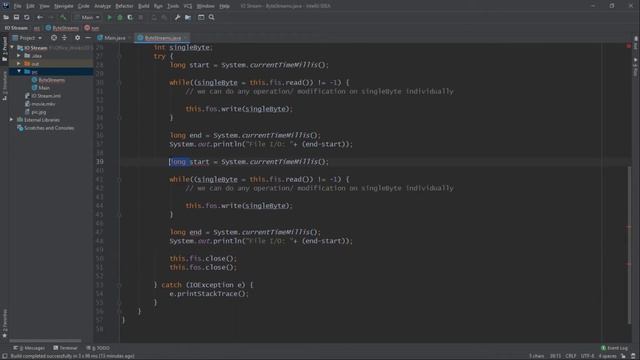This screenshot has width=640, height=360.
Task: Click the Collapse All icon in Project panel
Action: click(64, 38)
